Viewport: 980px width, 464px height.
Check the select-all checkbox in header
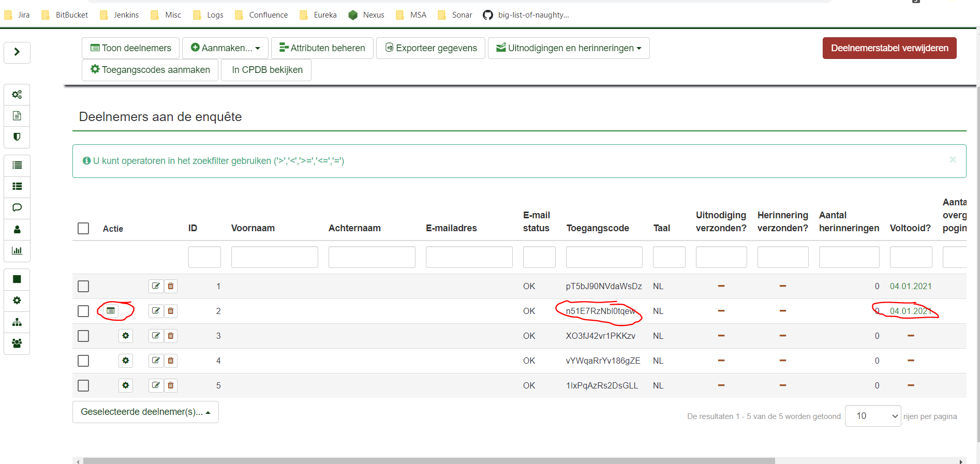pos(83,228)
